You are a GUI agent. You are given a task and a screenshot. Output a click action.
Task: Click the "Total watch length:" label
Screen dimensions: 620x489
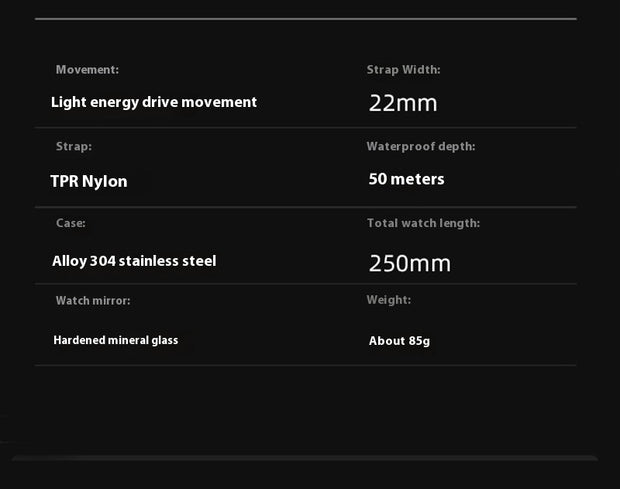(x=423, y=223)
